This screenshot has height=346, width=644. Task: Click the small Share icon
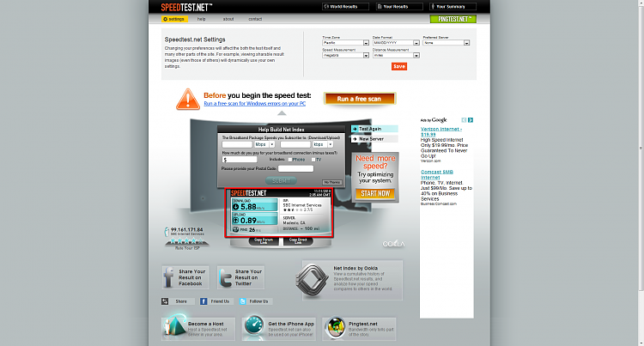(x=165, y=301)
